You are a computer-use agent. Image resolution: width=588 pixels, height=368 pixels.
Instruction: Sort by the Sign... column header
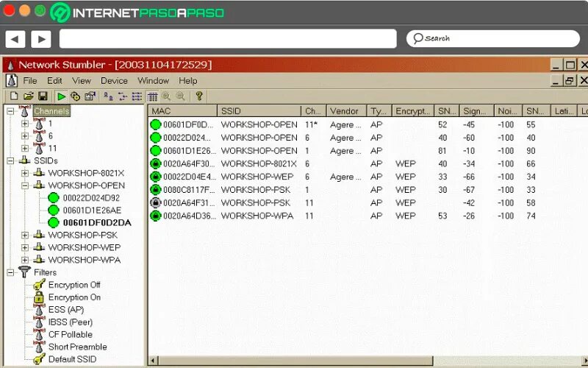477,111
